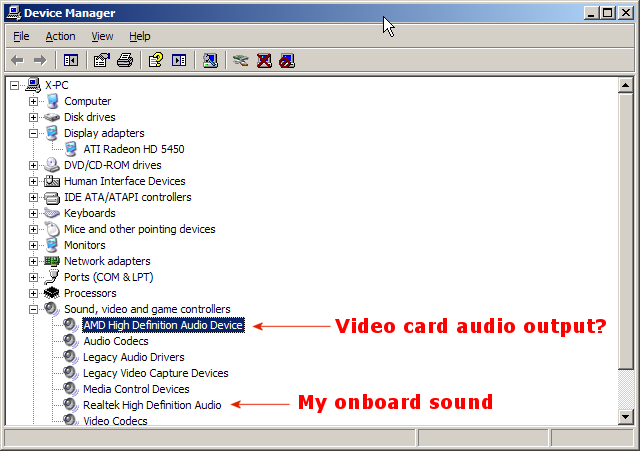Click the Properties toolbar icon

101,60
